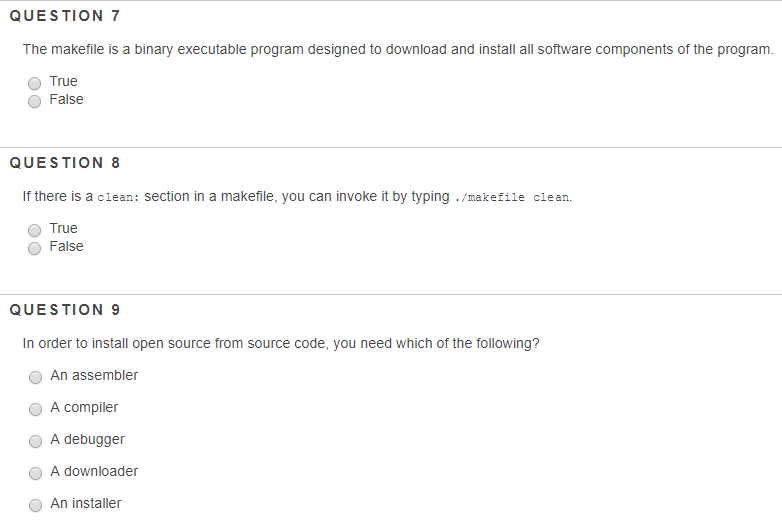Click the 'A downloader' answer label text
Image resolution: width=782 pixels, height=520 pixels.
pyautogui.click(x=94, y=471)
